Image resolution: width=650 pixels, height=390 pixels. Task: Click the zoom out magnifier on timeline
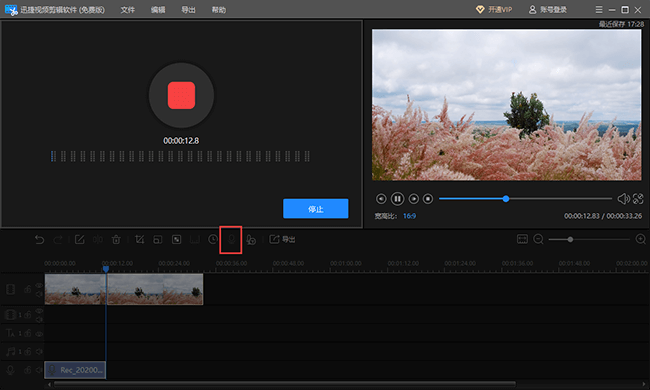[538, 239]
